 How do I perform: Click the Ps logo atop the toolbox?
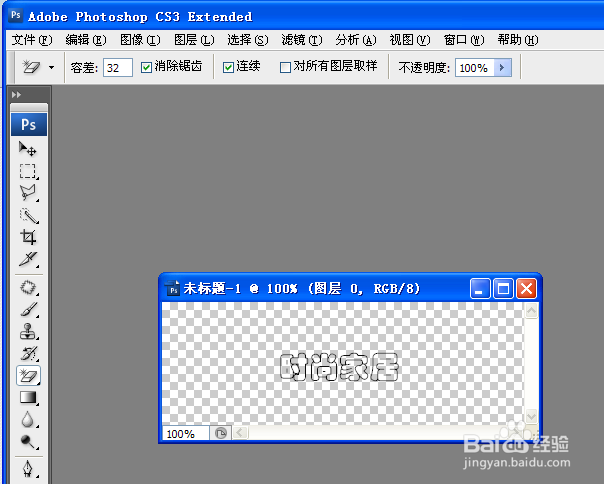[x=29, y=124]
